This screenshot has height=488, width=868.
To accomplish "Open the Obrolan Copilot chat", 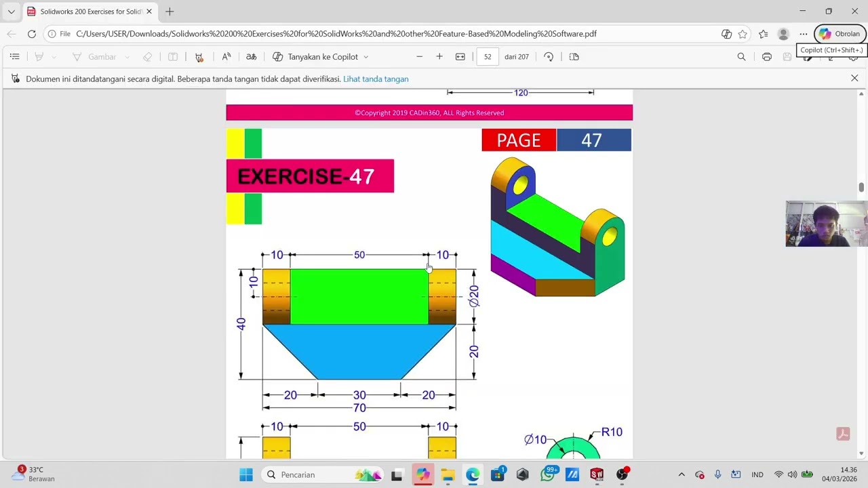I will 840,34.
